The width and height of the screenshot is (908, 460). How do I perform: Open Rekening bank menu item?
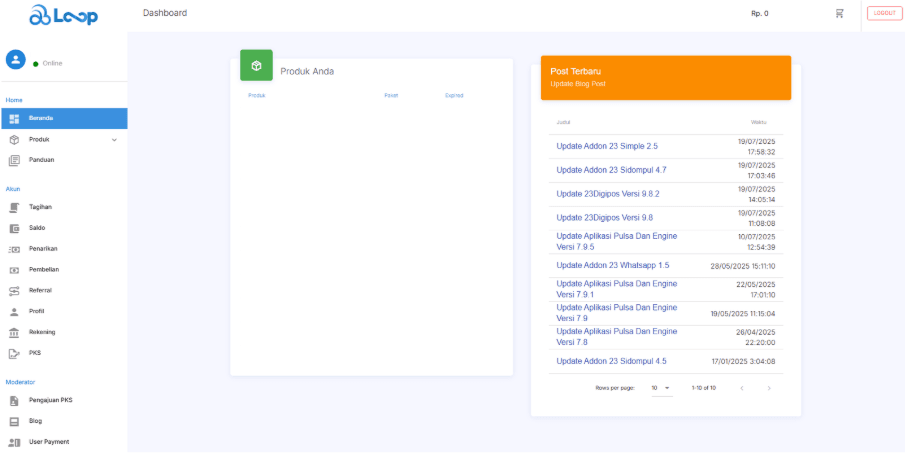[42, 332]
